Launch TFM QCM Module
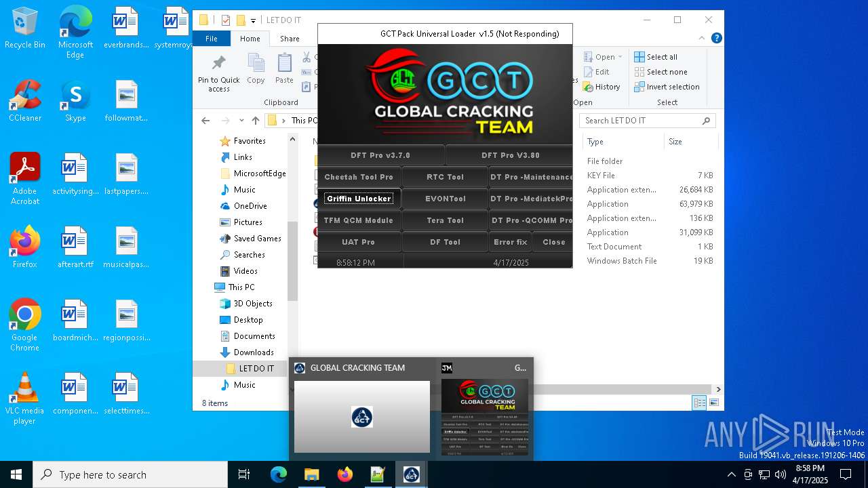Screen dimensions: 868x488 coord(359,220)
